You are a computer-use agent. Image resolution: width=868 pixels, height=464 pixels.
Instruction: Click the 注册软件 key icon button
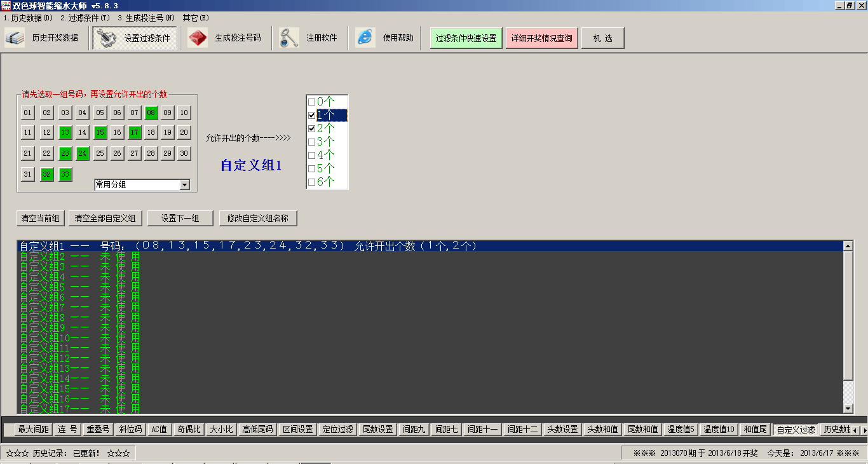click(x=309, y=38)
